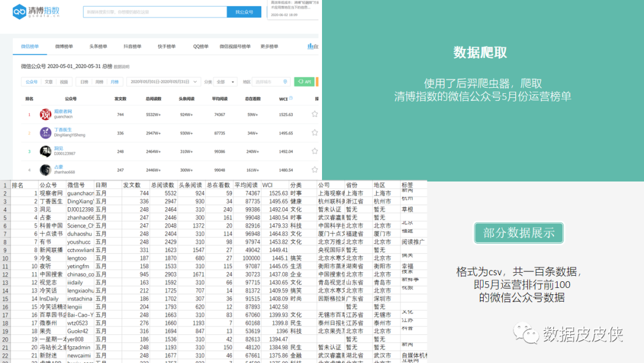Click the 平均阅读 column header on webpage
This screenshot has width=644, height=363.
pos(219,99)
